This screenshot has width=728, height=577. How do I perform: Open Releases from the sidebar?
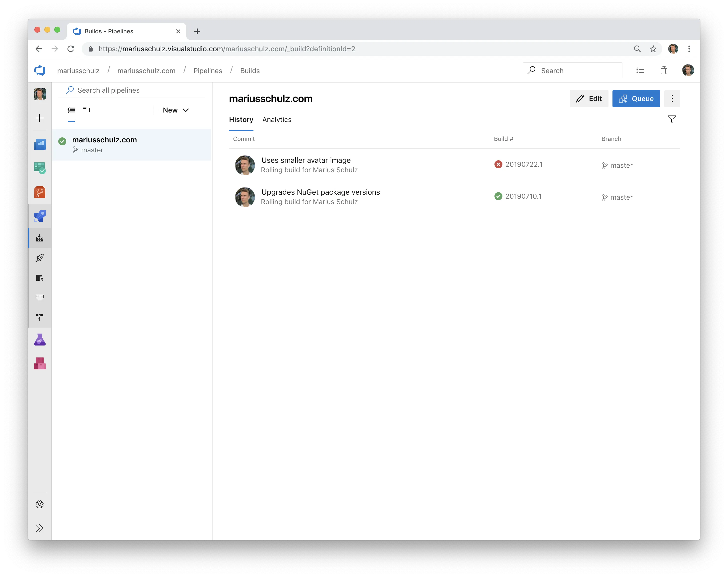(40, 258)
